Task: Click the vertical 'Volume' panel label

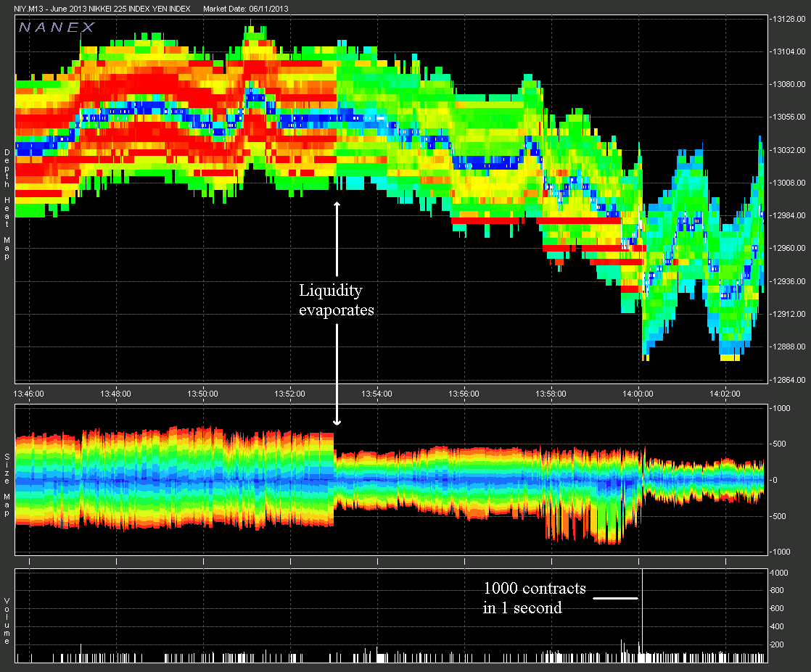Action: [7, 621]
